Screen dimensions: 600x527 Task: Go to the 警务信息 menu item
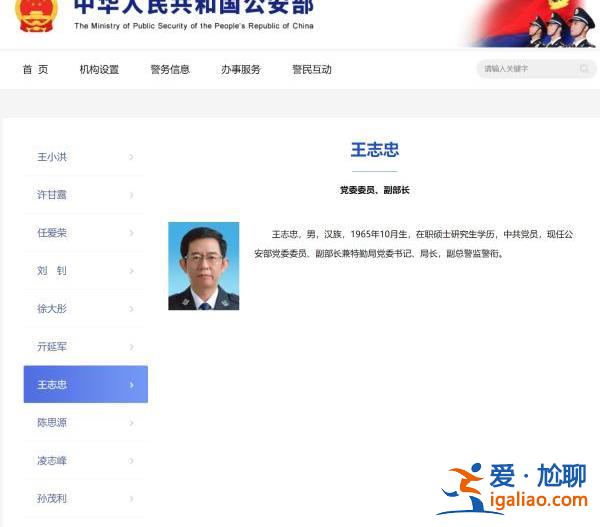click(170, 70)
